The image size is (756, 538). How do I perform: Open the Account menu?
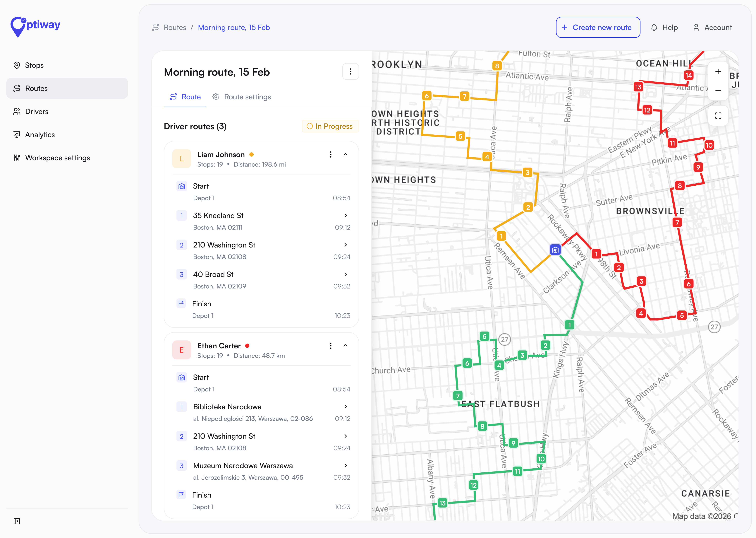tap(712, 28)
